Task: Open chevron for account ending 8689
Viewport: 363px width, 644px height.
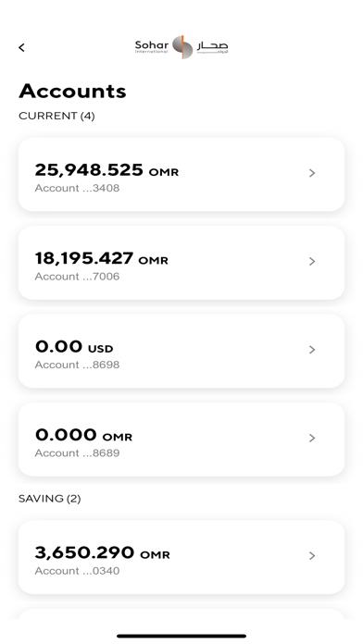Action: pyautogui.click(x=312, y=439)
